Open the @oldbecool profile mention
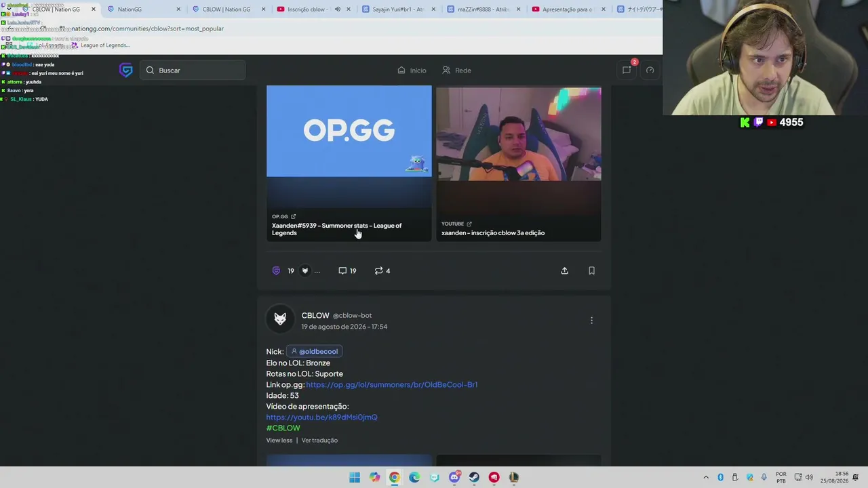 click(314, 351)
